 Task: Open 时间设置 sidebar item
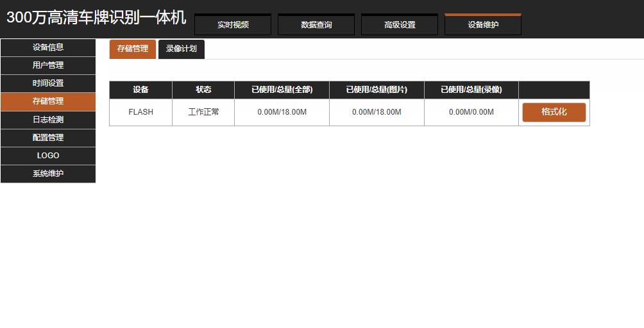[x=48, y=84]
